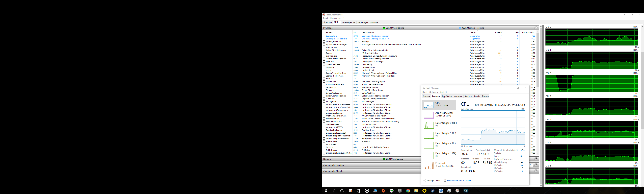This screenshot has height=194, width=644.
Task: Click the Epic Games taskbar icon
Action: click(x=400, y=191)
